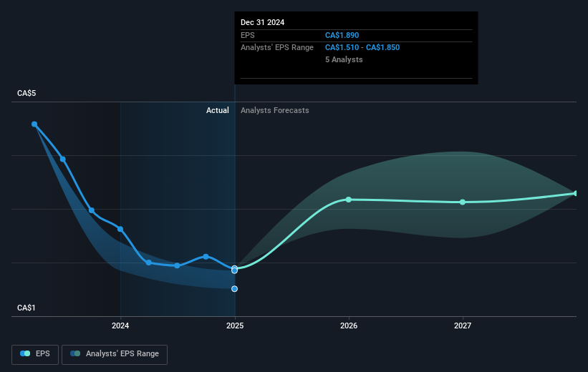Click the CA$1.890 EPS value in tooltip
The height and width of the screenshot is (372, 588).
pos(342,35)
